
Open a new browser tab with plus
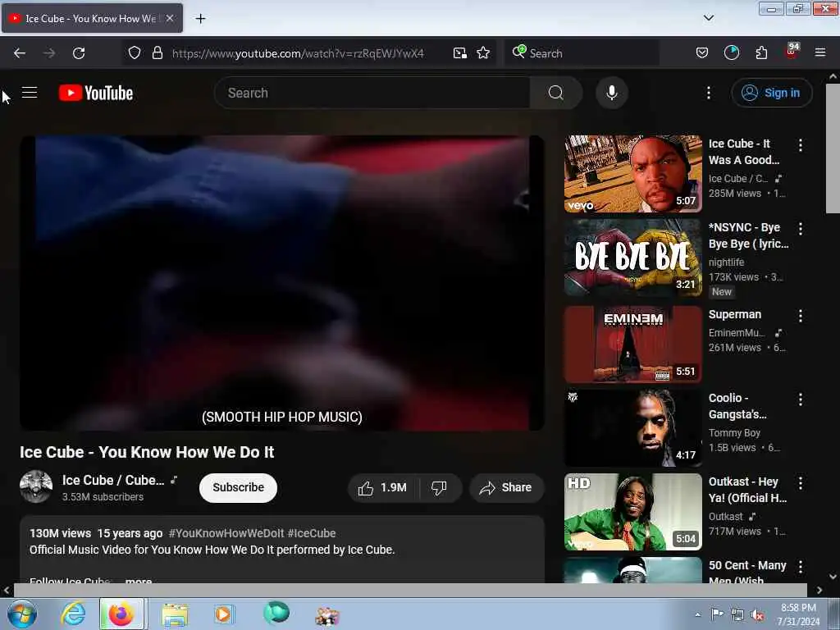click(200, 19)
